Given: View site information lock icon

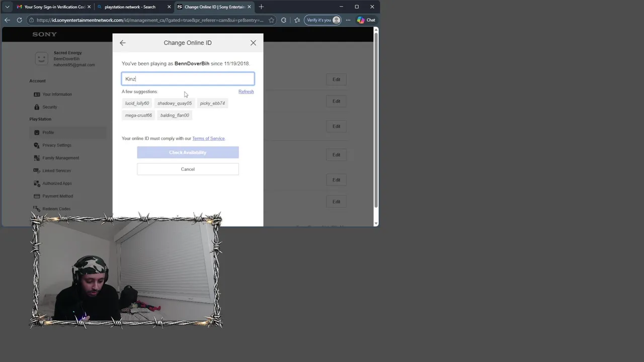Looking at the screenshot, I should pos(31,20).
